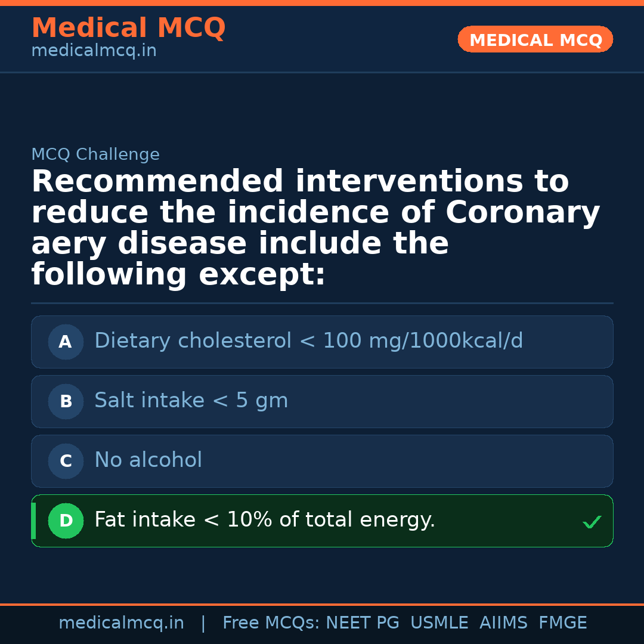Click the 'MCQ Challenge' label
The width and height of the screenshot is (644, 644).
pyautogui.click(x=95, y=155)
